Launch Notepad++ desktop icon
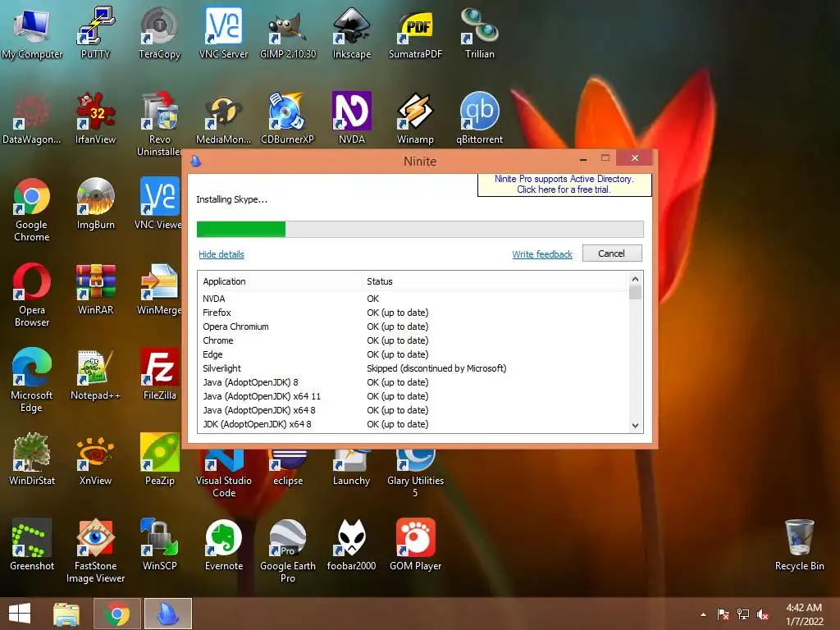840x630 pixels. [95, 374]
